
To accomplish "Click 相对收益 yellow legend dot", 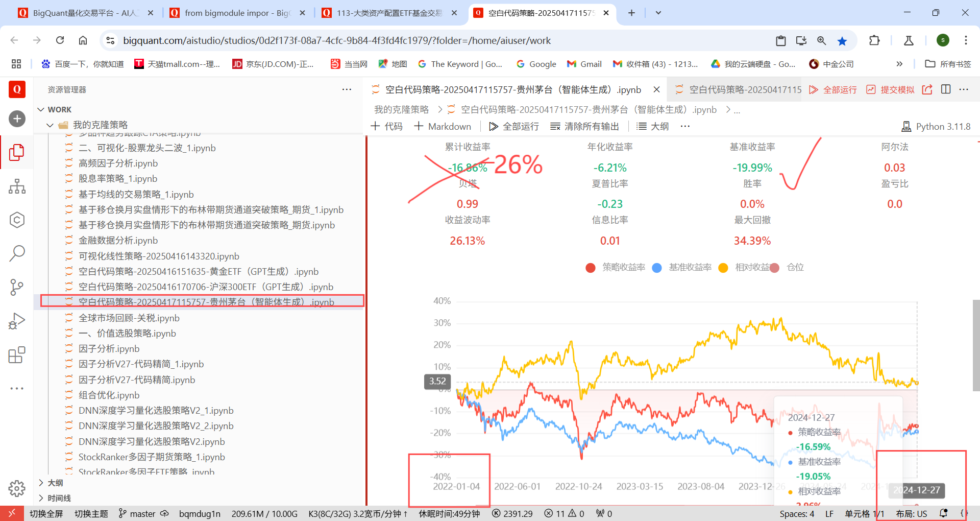I will point(723,268).
